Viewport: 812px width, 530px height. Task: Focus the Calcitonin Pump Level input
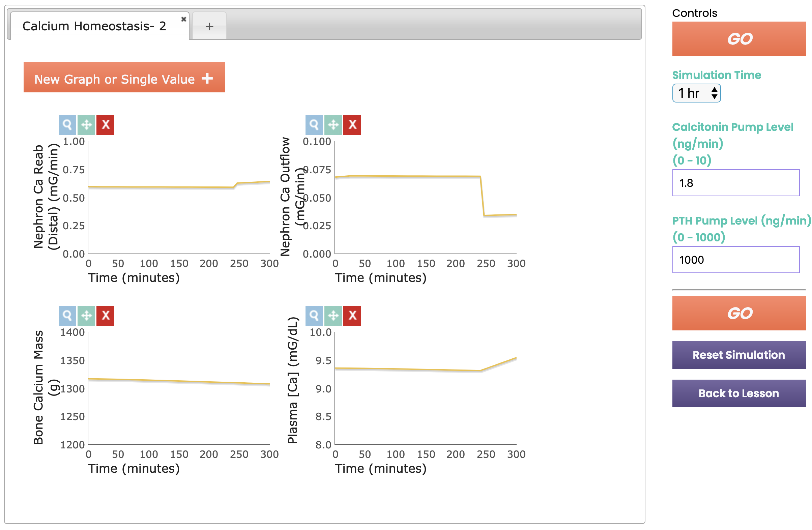tap(735, 183)
